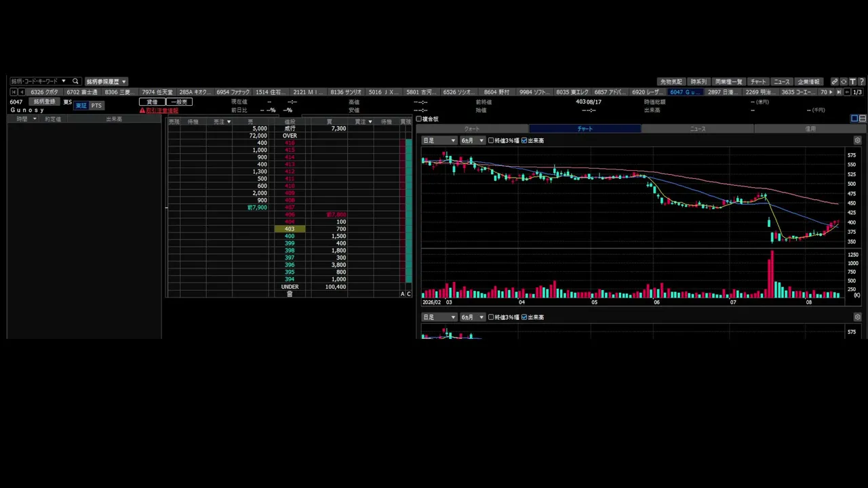Click the refresh icon in top toolbar
This screenshot has width=868, height=488.
click(x=844, y=81)
